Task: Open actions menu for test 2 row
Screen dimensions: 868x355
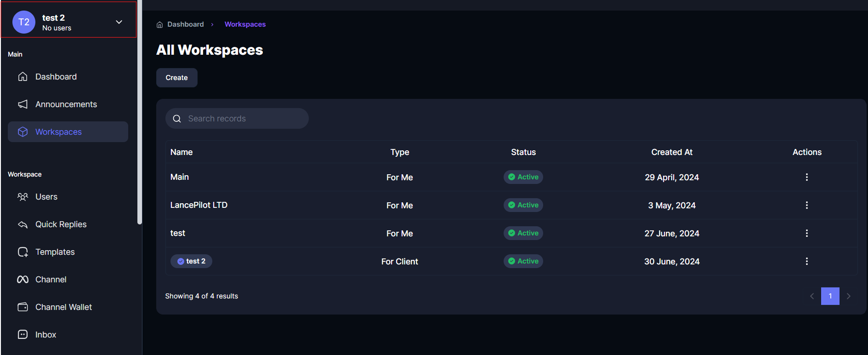Action: point(806,261)
